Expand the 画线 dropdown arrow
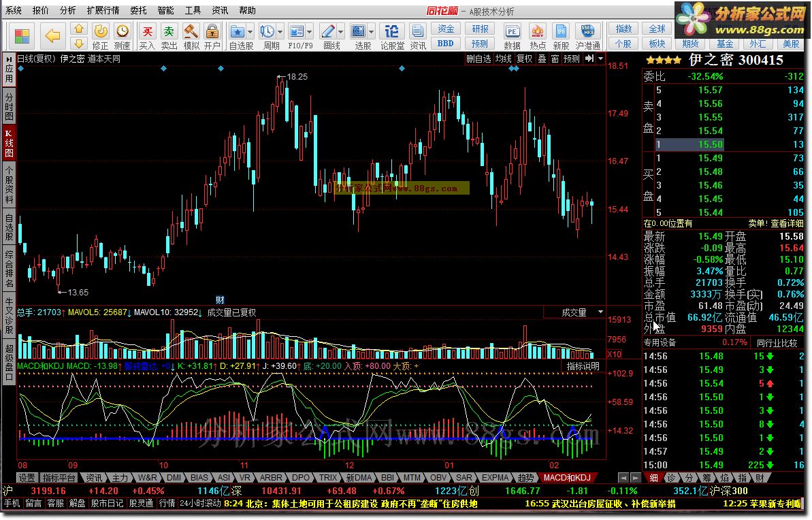Image resolution: width=812 pixels, height=520 pixels. click(x=340, y=32)
